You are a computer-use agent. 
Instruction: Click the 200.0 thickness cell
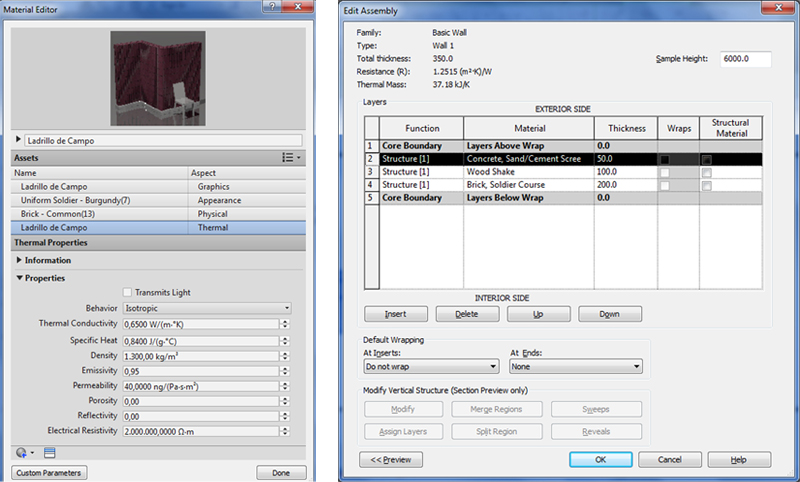(x=626, y=185)
